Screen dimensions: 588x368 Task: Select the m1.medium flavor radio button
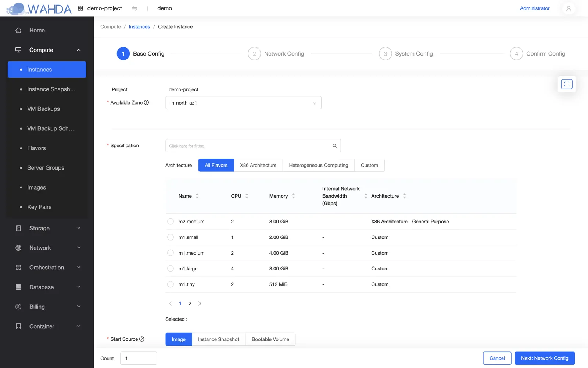[x=171, y=253]
